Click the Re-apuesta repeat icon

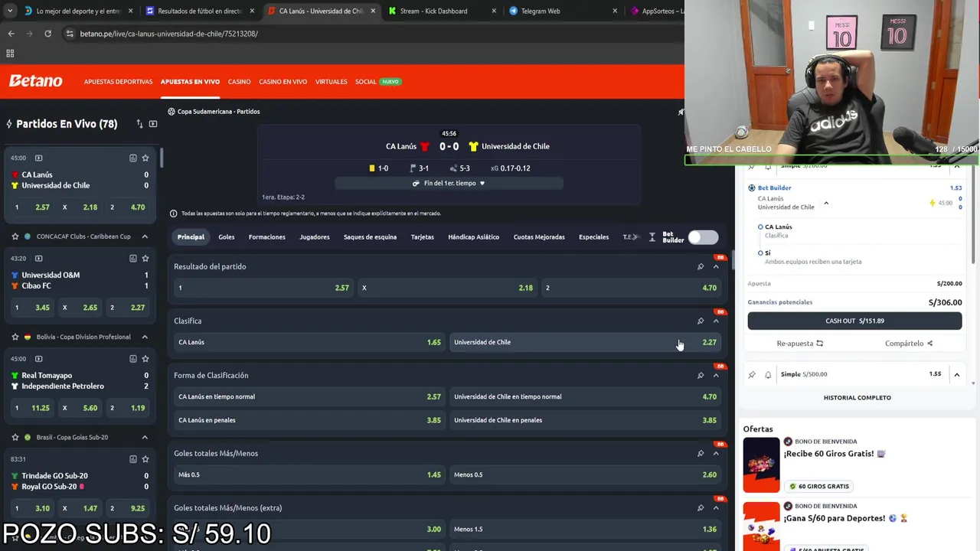[819, 344]
